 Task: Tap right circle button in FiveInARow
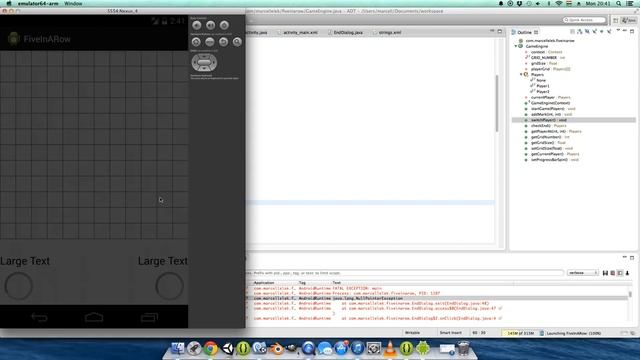[169, 286]
